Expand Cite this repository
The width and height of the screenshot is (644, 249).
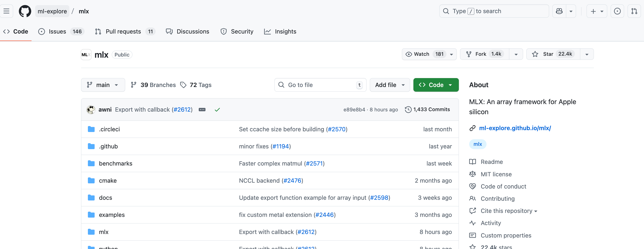pos(509,211)
